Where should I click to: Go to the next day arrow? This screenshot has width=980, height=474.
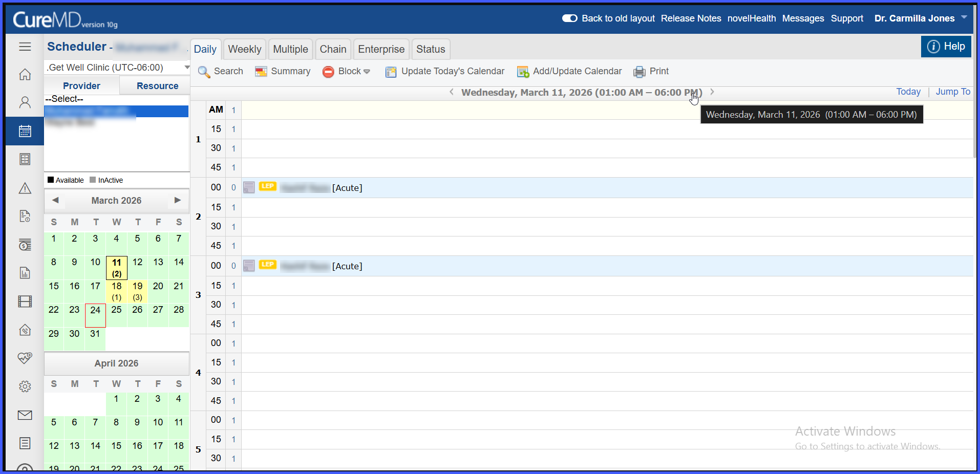(x=712, y=92)
